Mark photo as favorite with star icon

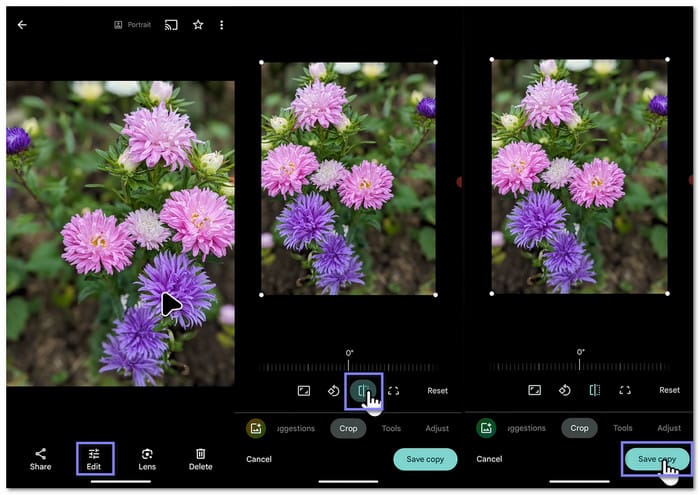pyautogui.click(x=198, y=25)
